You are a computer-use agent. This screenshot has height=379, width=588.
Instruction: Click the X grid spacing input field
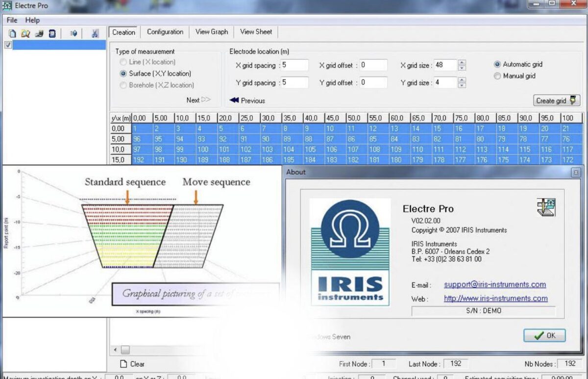(294, 65)
